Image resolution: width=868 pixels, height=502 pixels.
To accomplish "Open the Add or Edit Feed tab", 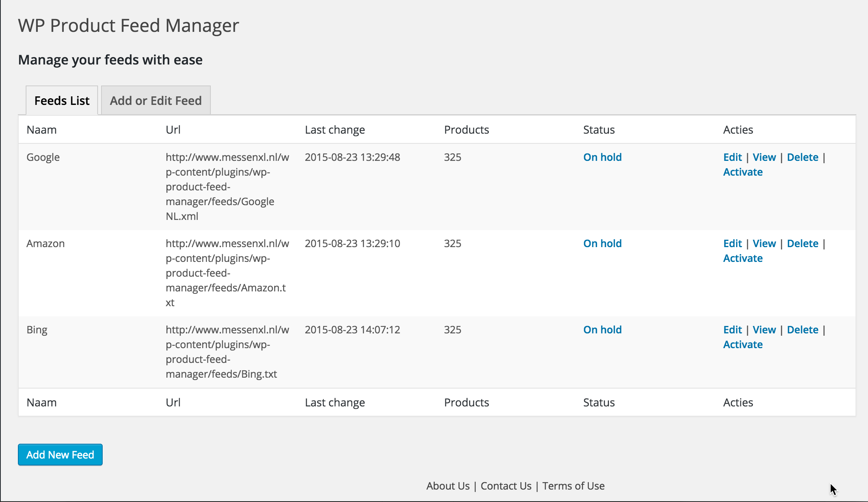I will [156, 101].
